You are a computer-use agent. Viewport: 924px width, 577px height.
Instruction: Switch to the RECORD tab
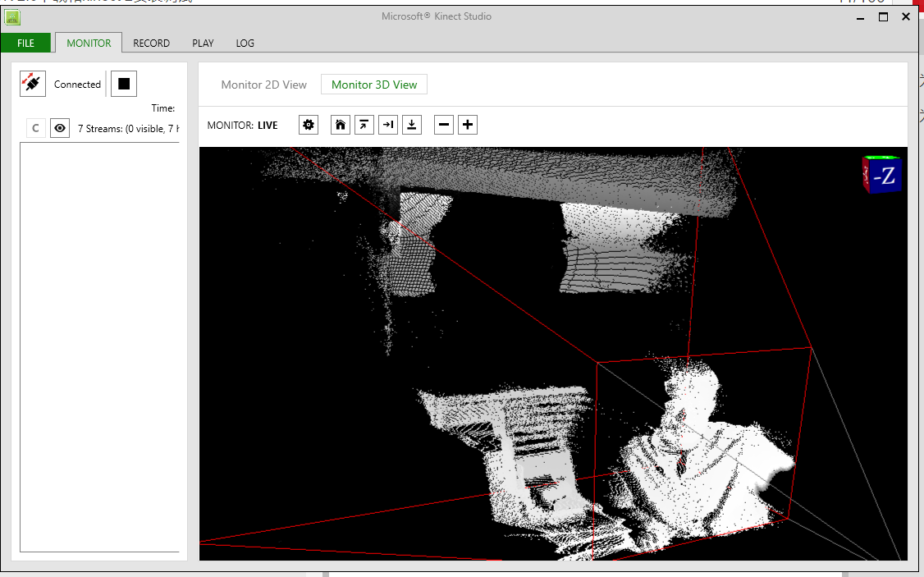tap(151, 43)
